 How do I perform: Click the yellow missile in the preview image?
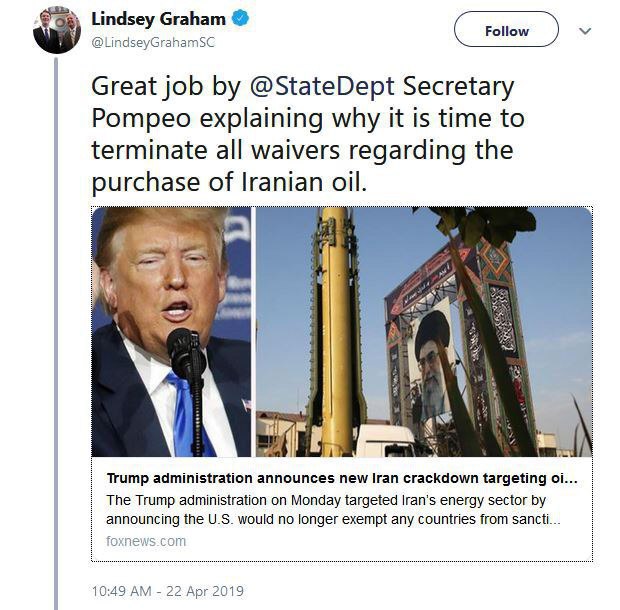click(336, 320)
